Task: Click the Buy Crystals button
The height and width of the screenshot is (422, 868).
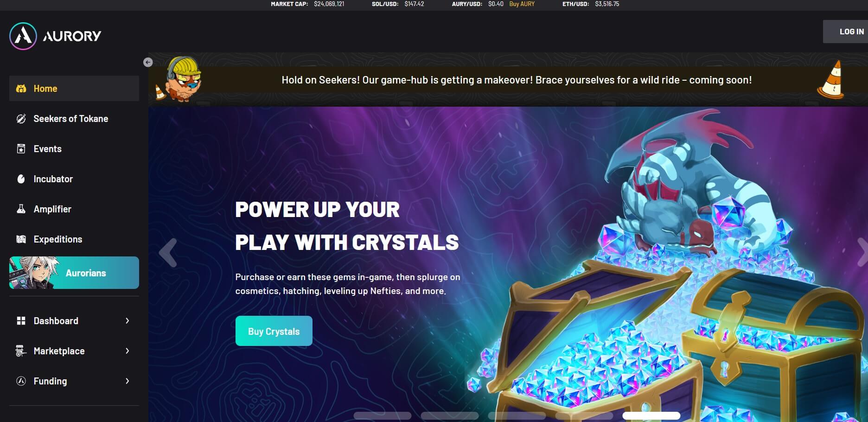Action: coord(274,331)
